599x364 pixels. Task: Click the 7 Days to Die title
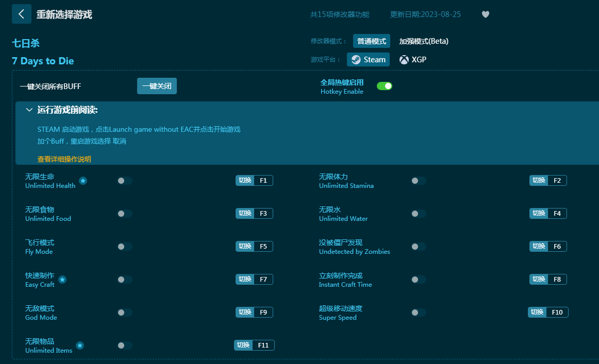coord(43,61)
